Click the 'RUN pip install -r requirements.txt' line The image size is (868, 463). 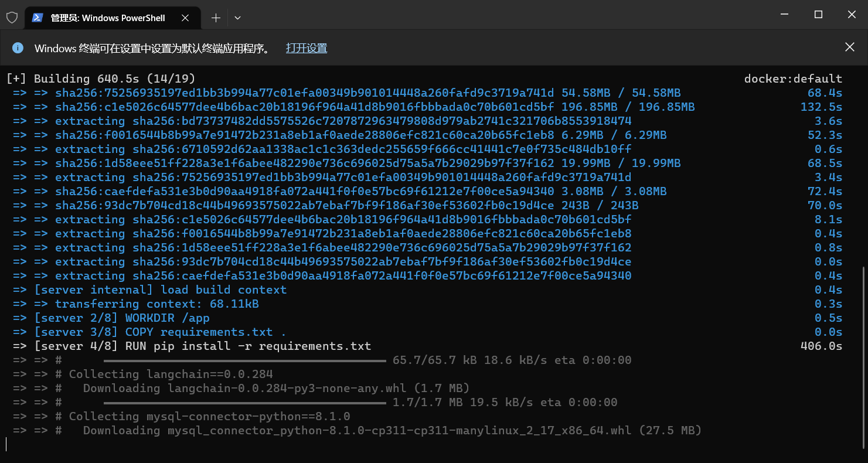[x=248, y=346]
